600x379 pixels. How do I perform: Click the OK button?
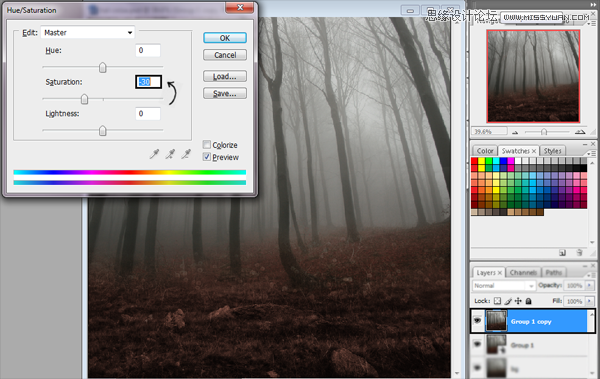point(225,38)
